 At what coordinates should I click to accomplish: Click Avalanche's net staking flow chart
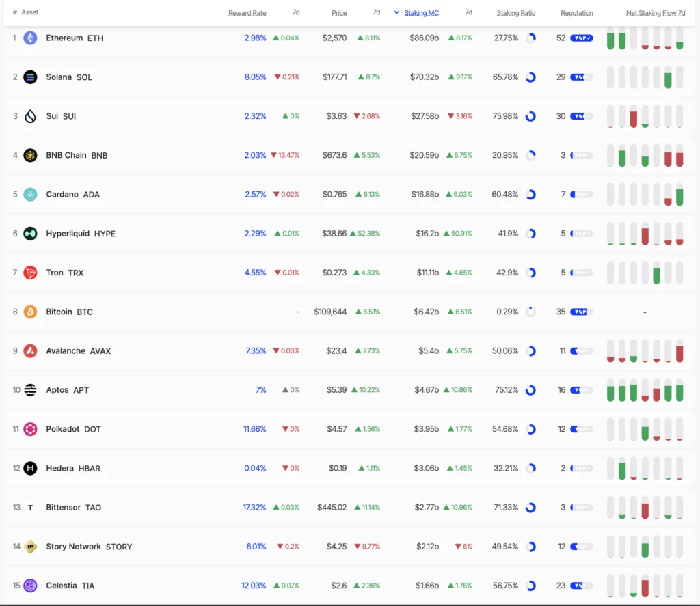point(645,350)
